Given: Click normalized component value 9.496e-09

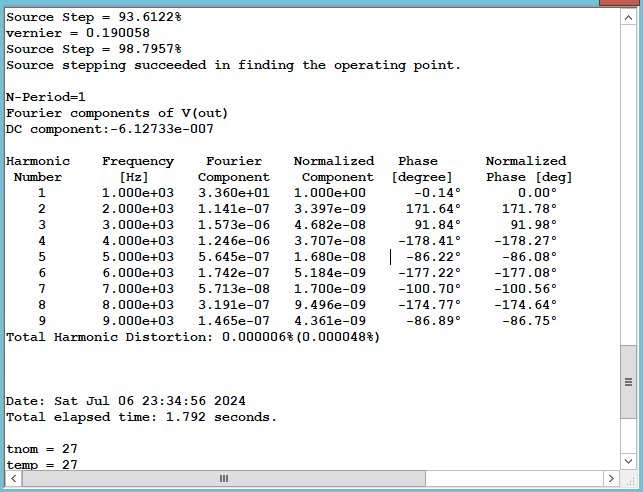Looking at the screenshot, I should pos(330,305).
